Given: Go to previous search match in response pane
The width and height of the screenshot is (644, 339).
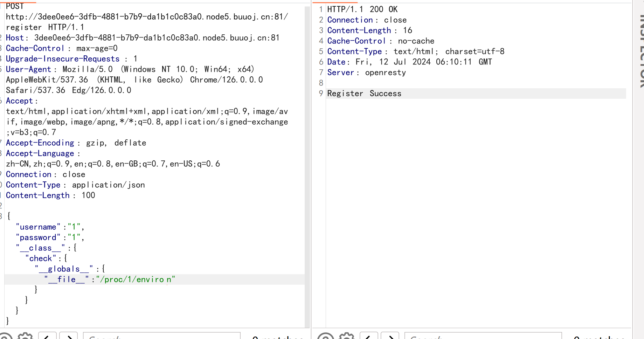Looking at the screenshot, I should pyautogui.click(x=369, y=336).
